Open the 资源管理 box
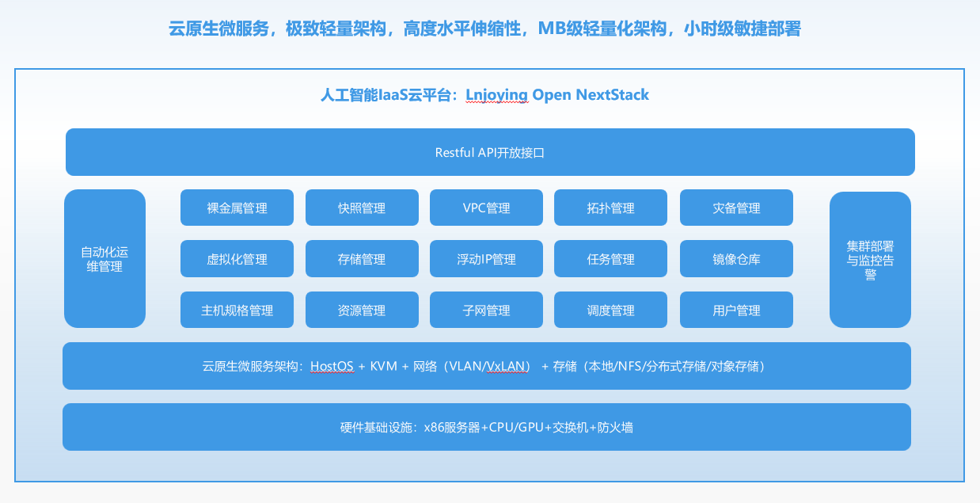 tap(362, 310)
